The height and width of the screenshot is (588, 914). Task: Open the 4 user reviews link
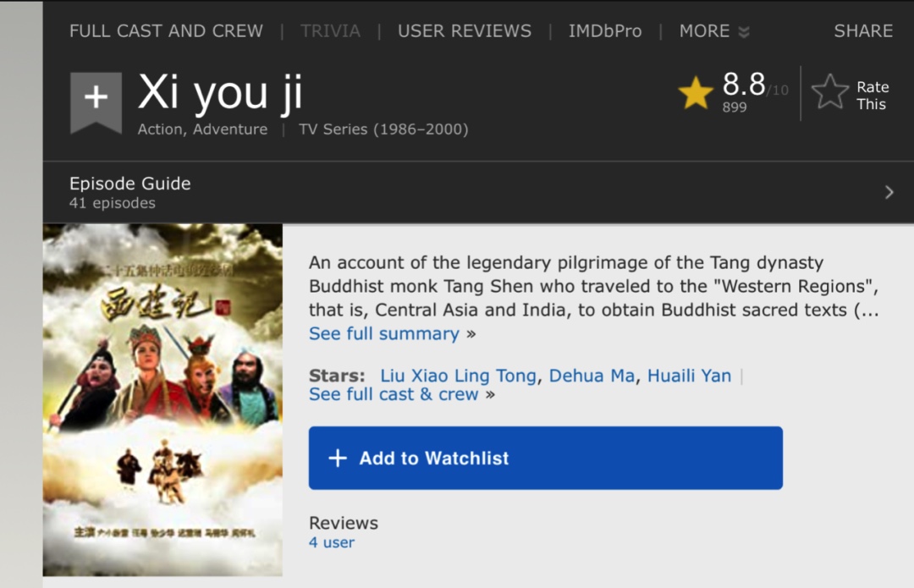pos(332,542)
